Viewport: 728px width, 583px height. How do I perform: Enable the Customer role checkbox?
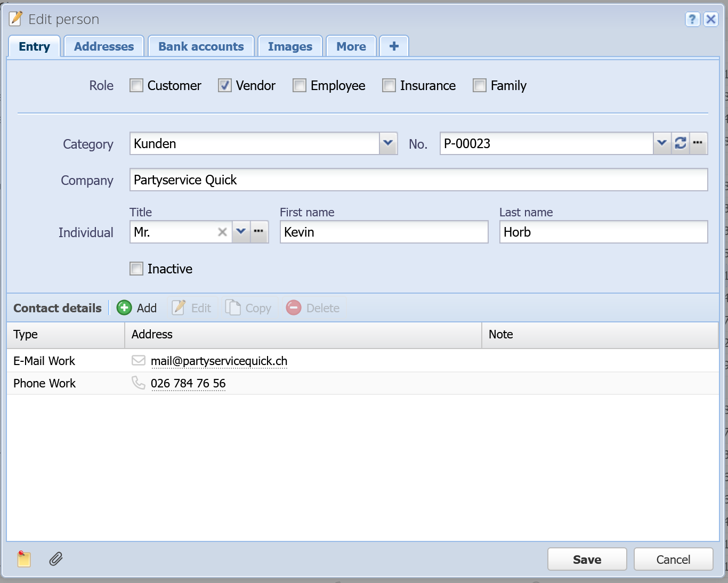(x=136, y=85)
